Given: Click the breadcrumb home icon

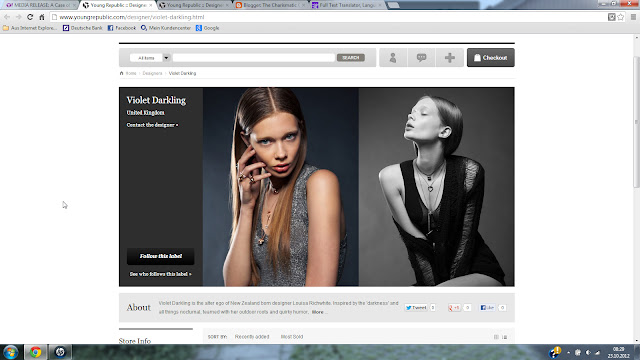Looking at the screenshot, I should [x=121, y=73].
